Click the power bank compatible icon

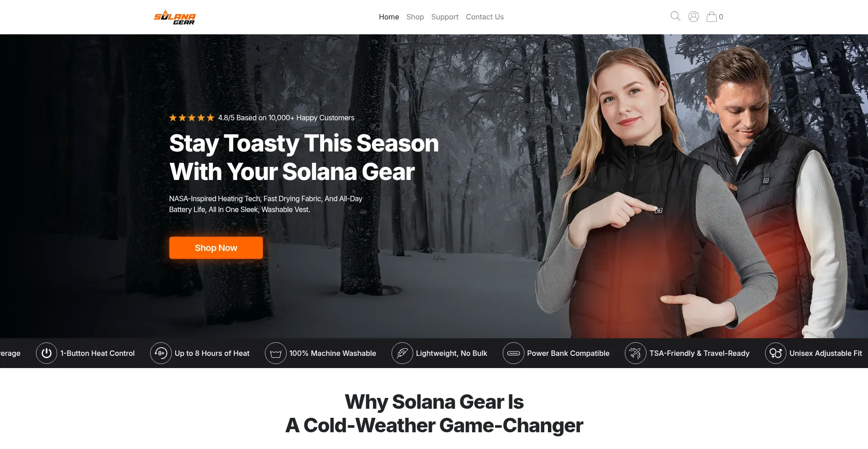pyautogui.click(x=513, y=353)
